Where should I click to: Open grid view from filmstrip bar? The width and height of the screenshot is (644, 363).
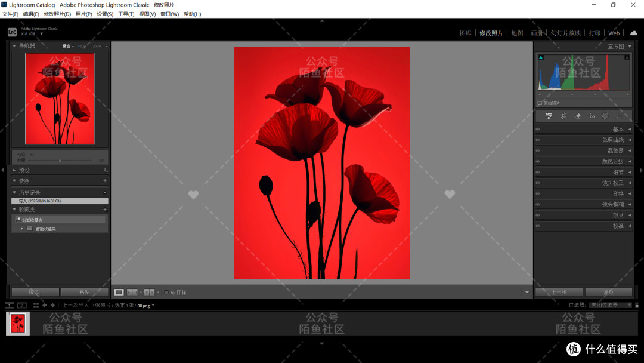pos(36,306)
